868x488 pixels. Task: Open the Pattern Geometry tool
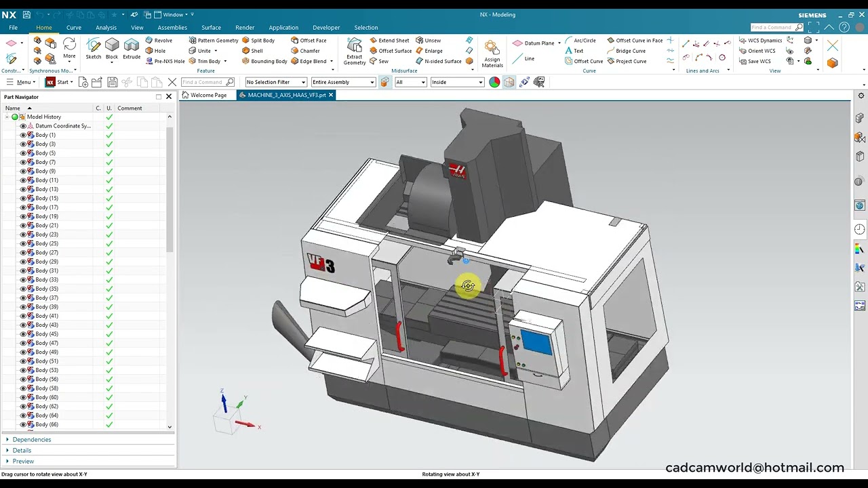click(x=214, y=41)
